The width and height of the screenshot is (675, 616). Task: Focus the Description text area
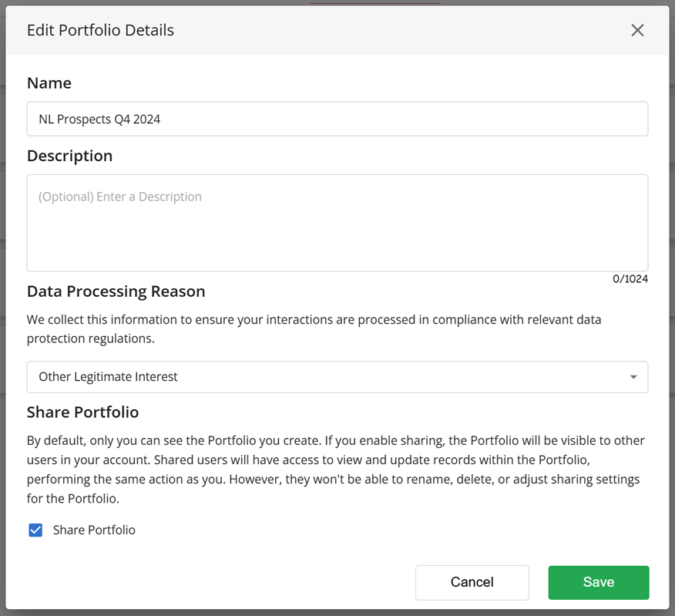coord(337,231)
